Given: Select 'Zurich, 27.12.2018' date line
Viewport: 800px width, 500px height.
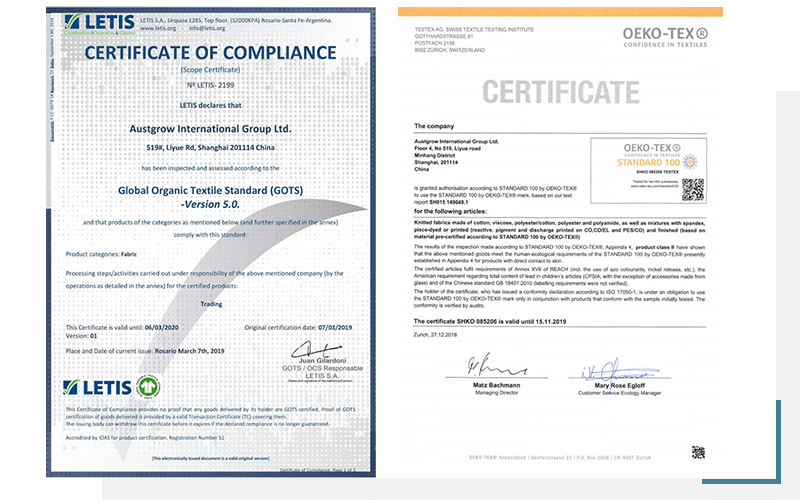Looking at the screenshot, I should [435, 335].
